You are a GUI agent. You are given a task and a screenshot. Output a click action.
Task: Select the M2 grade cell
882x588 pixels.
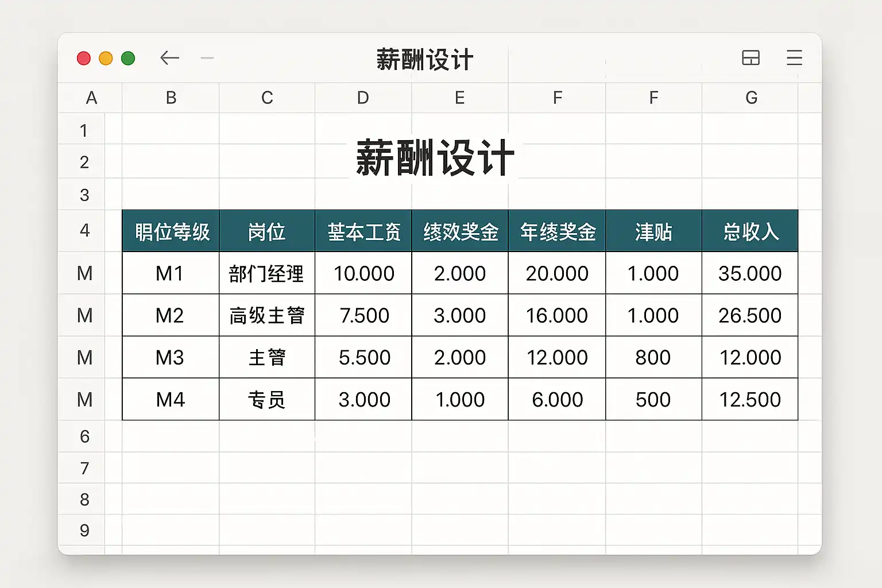point(171,315)
